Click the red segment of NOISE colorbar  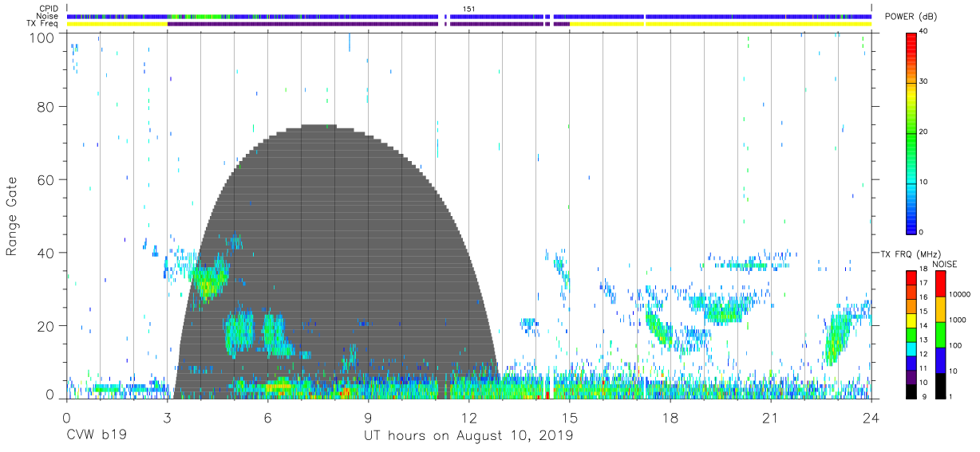coord(939,283)
